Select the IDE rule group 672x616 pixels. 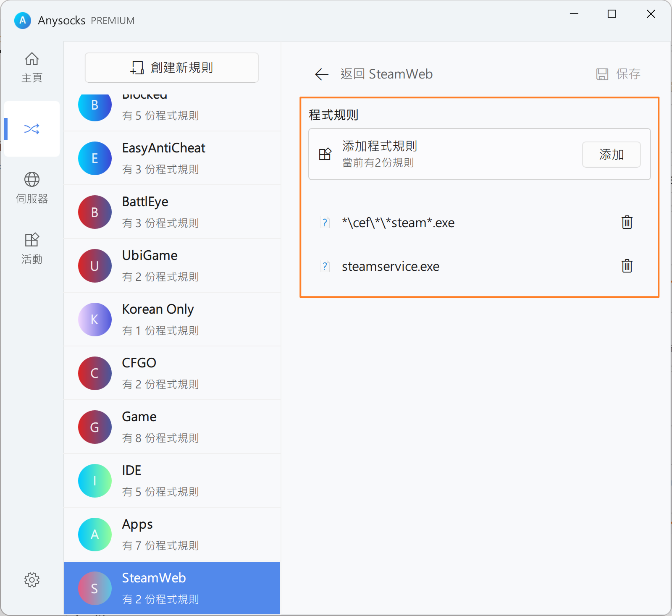pos(171,481)
